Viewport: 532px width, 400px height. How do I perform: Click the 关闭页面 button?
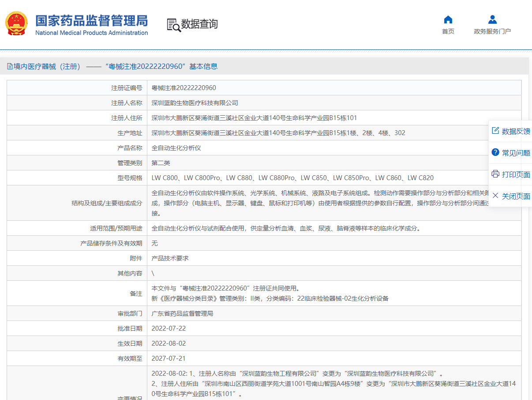[510, 196]
